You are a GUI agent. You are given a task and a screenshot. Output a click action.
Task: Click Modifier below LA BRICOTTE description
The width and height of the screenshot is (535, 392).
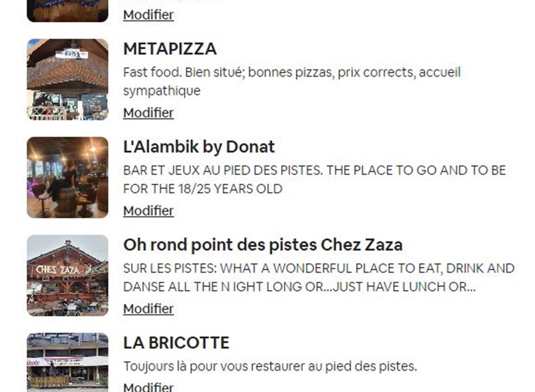click(x=148, y=387)
